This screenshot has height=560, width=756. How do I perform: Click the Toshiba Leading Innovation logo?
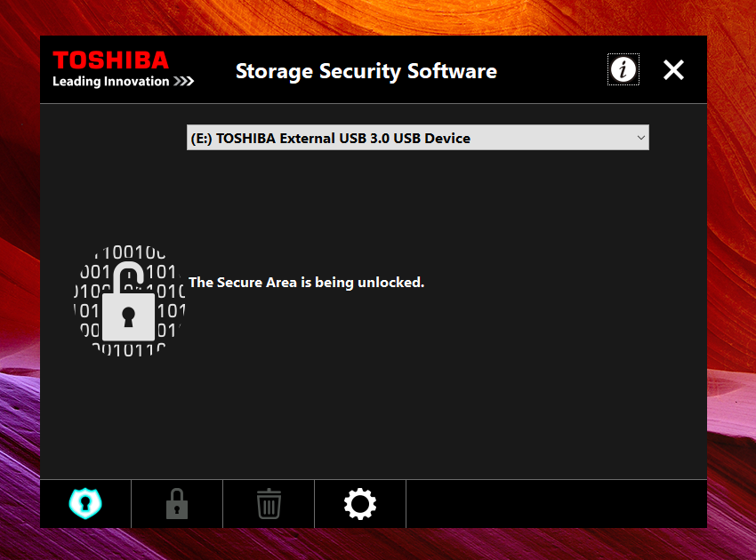pos(123,69)
